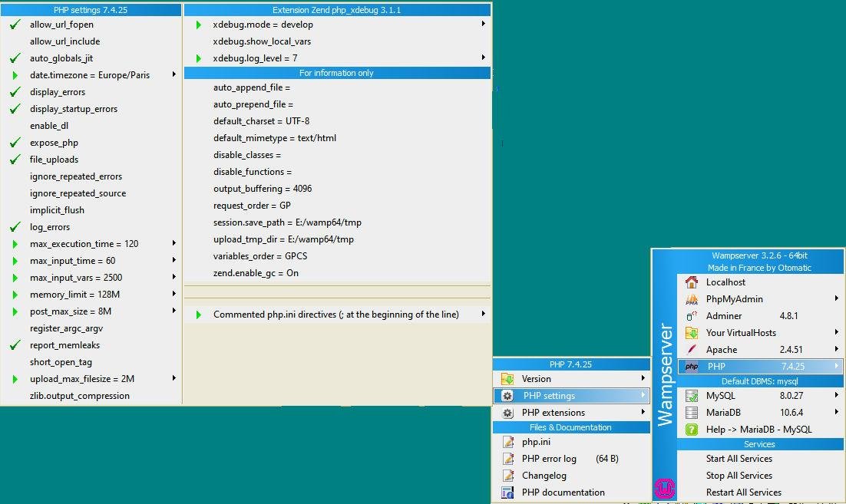Image resolution: width=846 pixels, height=504 pixels.
Task: Click the MySQL database icon
Action: 691,396
